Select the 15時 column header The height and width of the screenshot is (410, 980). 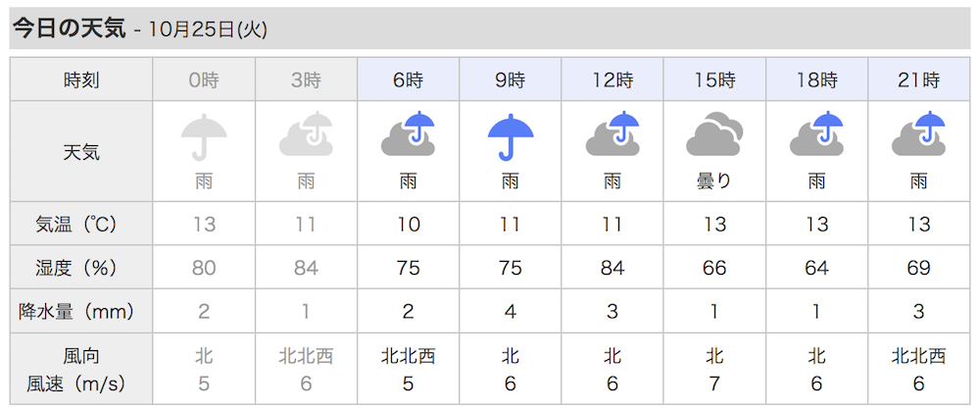coord(714,79)
